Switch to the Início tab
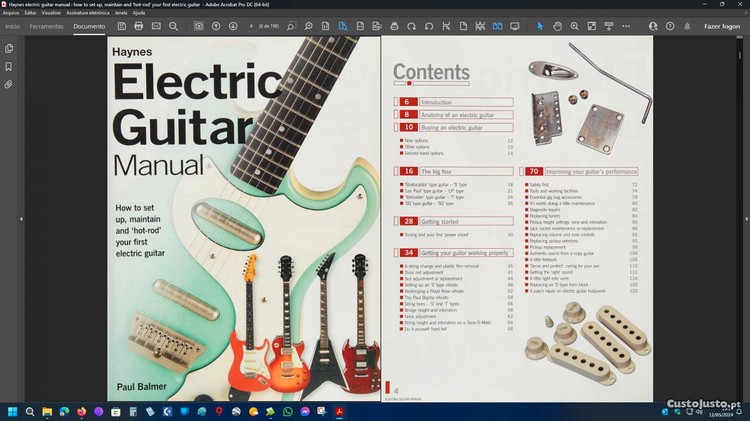The height and width of the screenshot is (421, 750). [x=12, y=25]
